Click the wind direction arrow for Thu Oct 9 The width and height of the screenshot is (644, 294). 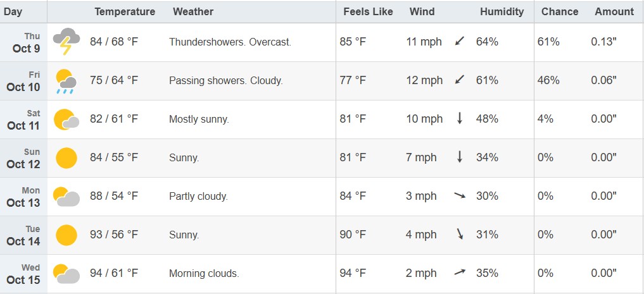(x=460, y=42)
